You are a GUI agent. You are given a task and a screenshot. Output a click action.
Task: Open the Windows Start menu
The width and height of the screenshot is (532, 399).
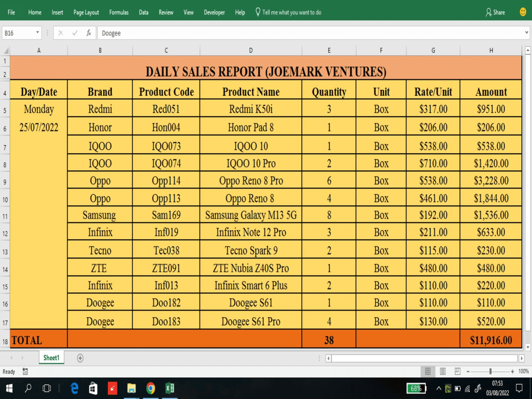9,388
